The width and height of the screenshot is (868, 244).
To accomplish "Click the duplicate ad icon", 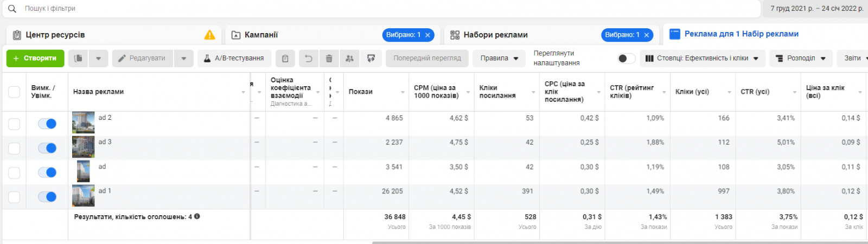I will tap(78, 59).
